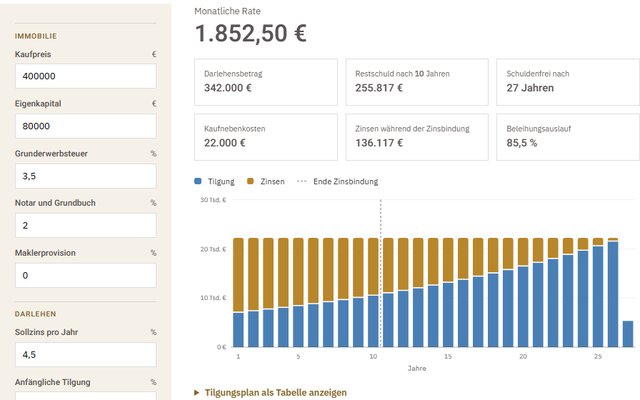Click the Kaufpreis input field
The height and width of the screenshot is (400, 640).
pyautogui.click(x=86, y=76)
